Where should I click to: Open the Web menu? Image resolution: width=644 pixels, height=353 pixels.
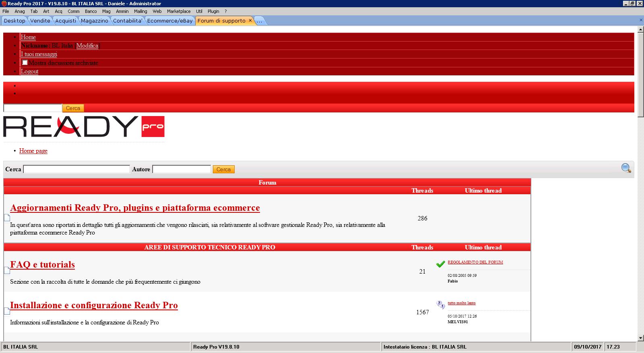coord(157,11)
